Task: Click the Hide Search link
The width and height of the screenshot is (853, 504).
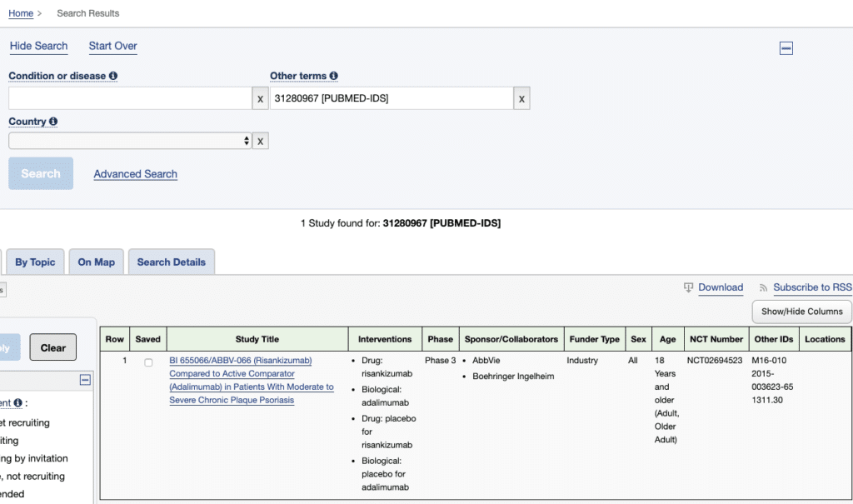Action: tap(38, 46)
